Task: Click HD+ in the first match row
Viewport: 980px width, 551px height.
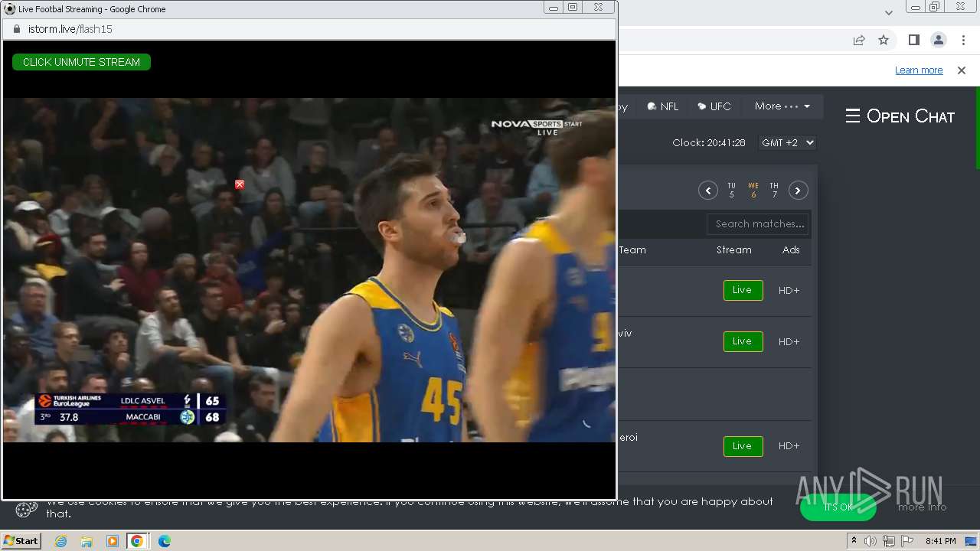Action: click(789, 291)
